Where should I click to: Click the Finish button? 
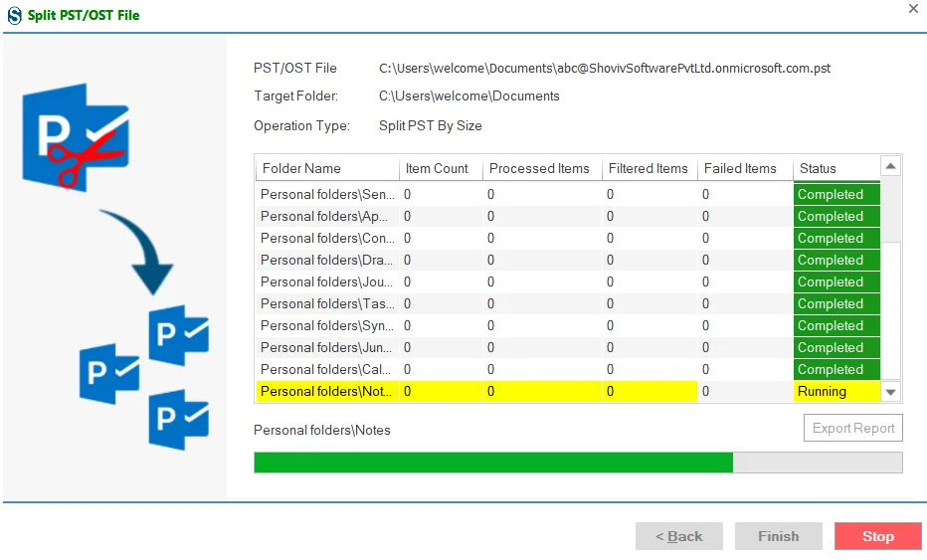coord(778,536)
